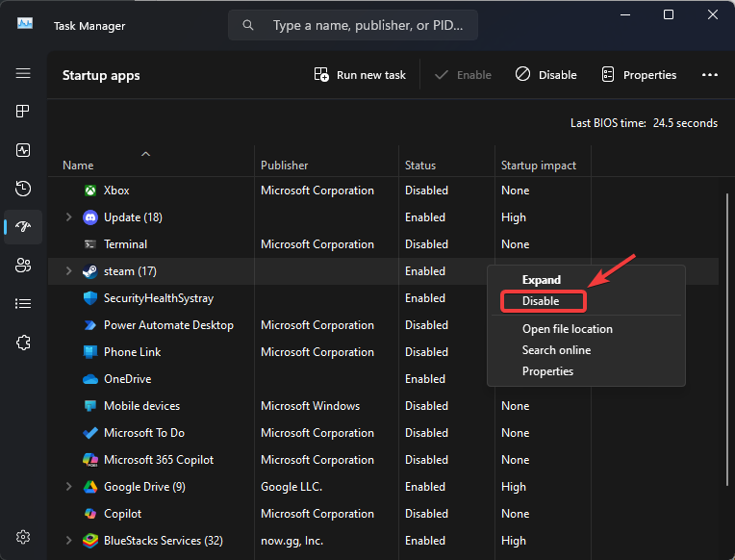This screenshot has height=560, width=735.
Task: Sort by the Status column header
Action: [x=420, y=165]
